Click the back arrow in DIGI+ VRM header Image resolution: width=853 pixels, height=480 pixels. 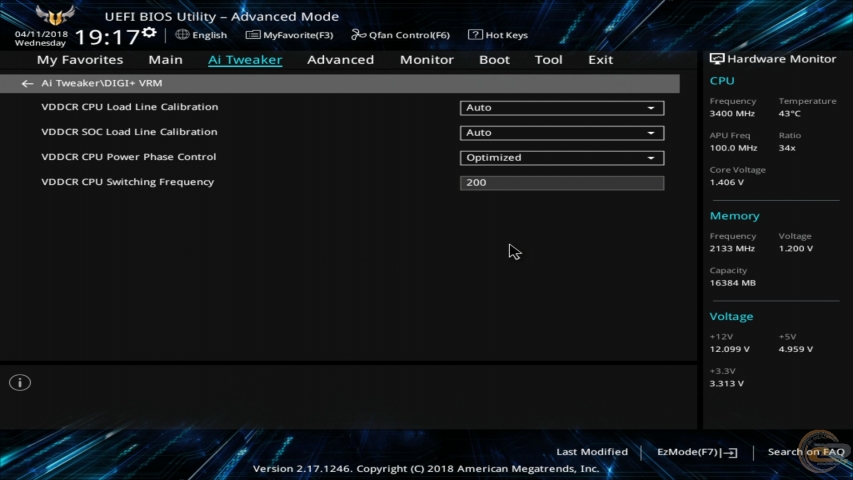tap(27, 83)
